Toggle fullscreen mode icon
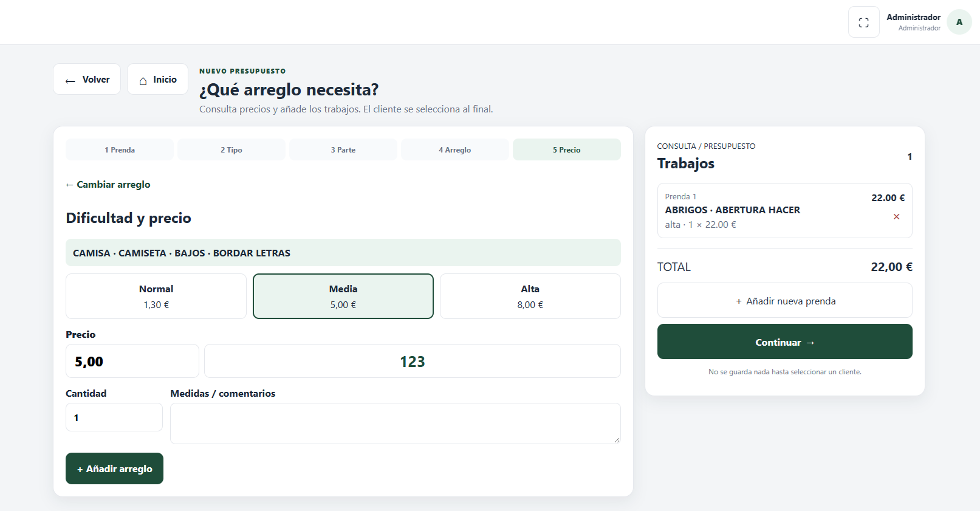 tap(863, 22)
